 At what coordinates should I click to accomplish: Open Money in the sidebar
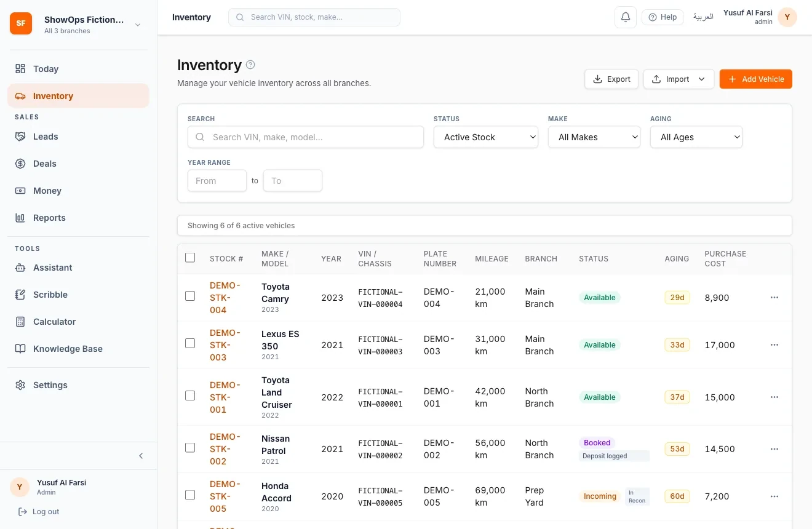(x=78, y=191)
